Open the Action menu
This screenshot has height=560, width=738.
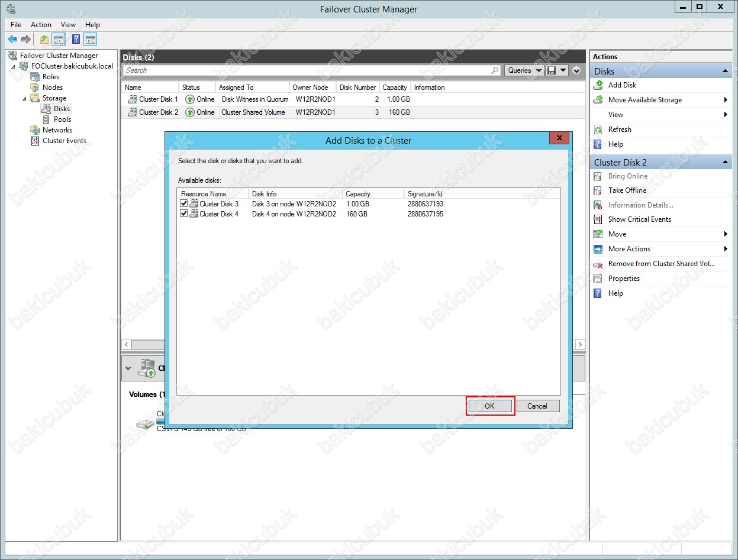[x=41, y=25]
